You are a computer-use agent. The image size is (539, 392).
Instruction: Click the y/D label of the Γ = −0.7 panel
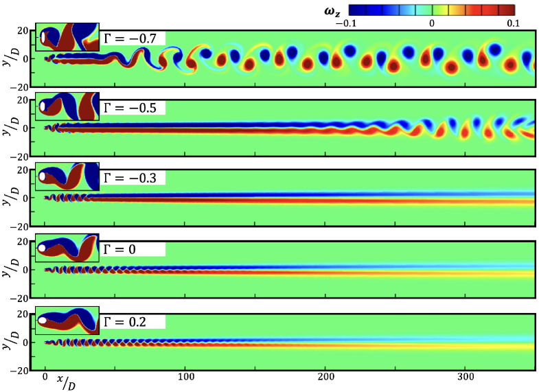[x=11, y=58]
